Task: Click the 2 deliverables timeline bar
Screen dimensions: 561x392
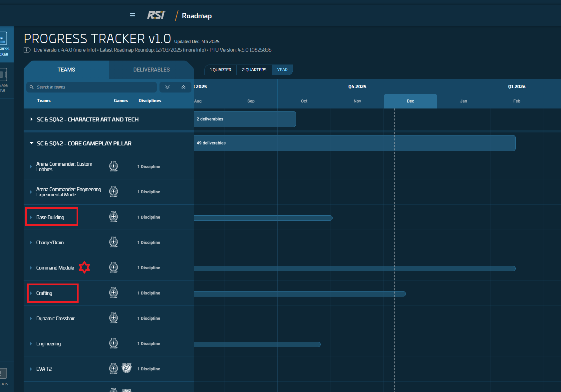Action: point(245,119)
